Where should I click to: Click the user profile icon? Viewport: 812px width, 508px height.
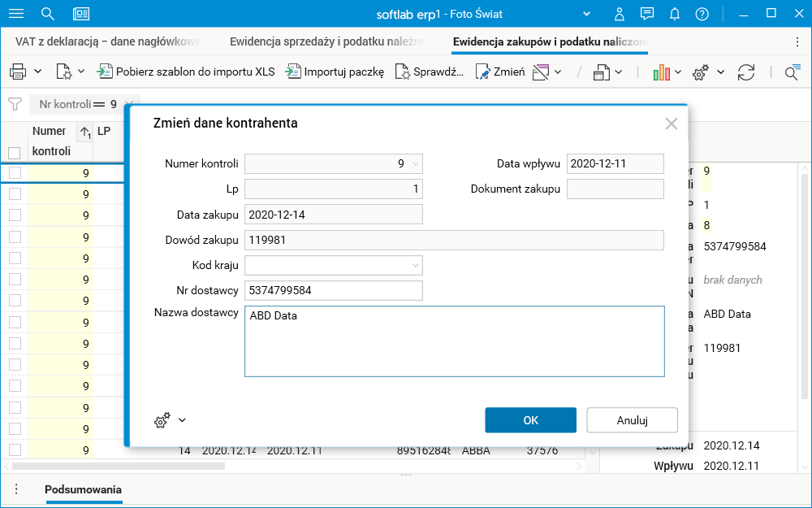[x=620, y=14]
